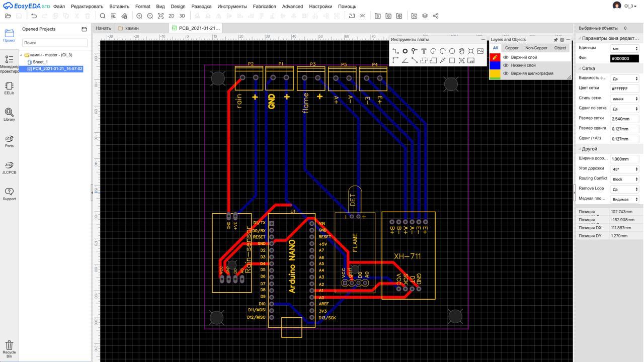This screenshot has width=644, height=362.
Task: Open the Единицы units dropdown
Action: 624,48
